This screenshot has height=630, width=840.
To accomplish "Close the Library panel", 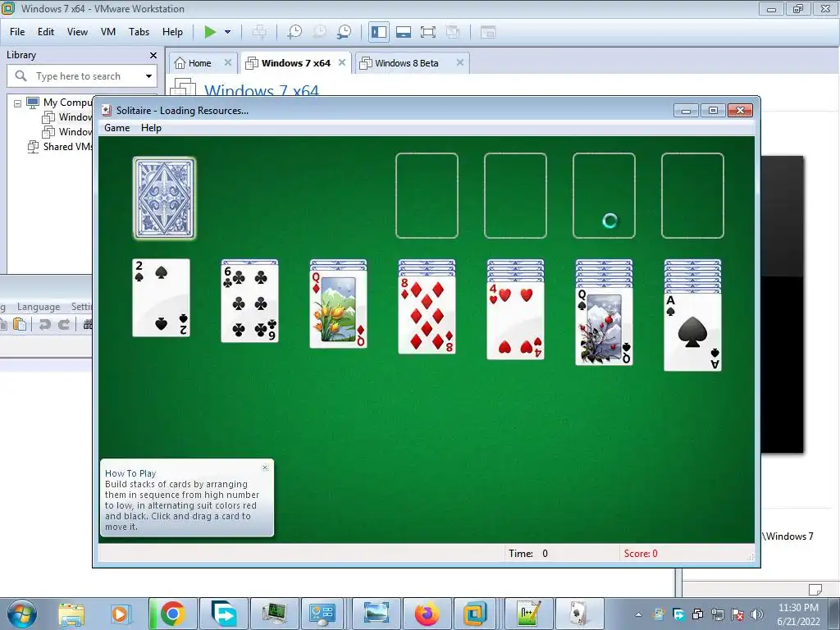I will (153, 55).
